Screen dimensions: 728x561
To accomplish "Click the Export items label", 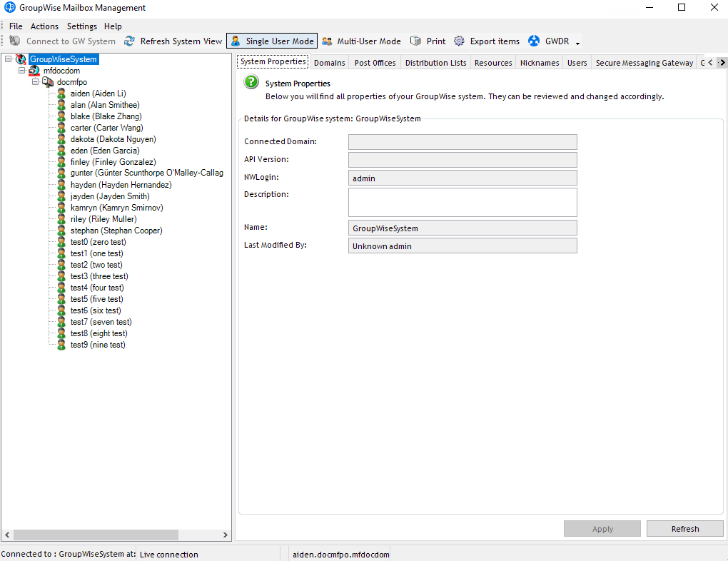I will (x=495, y=41).
